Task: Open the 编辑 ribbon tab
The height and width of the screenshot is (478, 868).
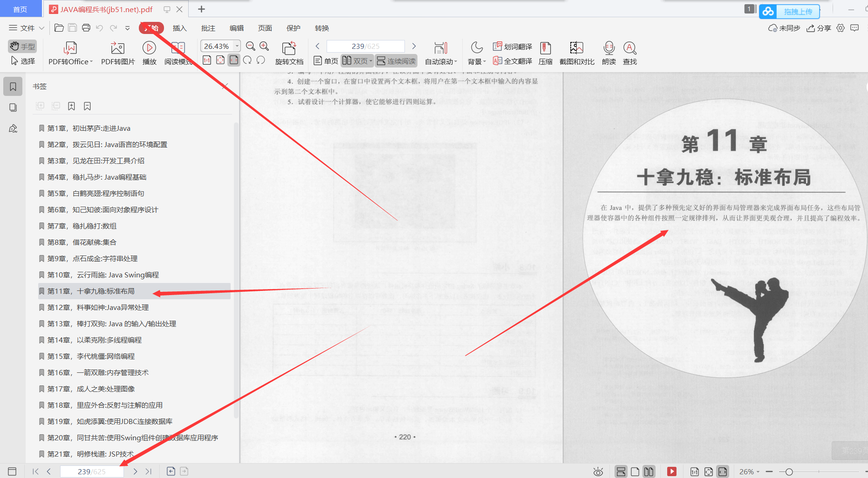Action: [237, 28]
